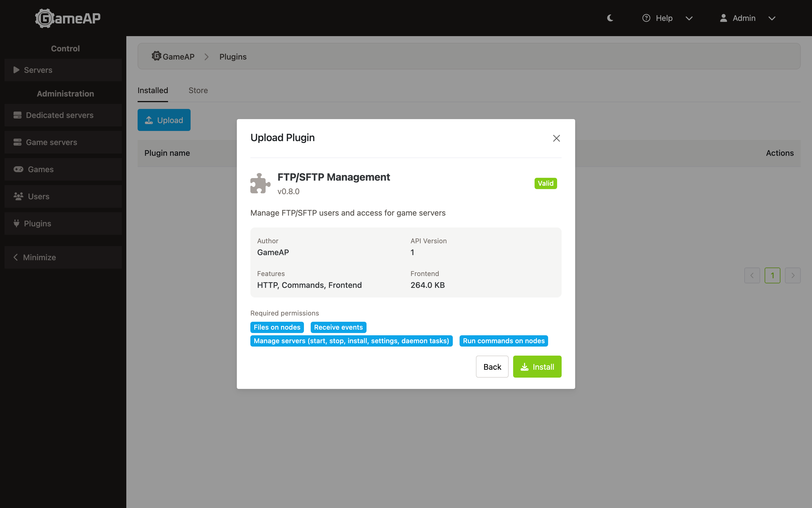Click the blue Upload button
Viewport: 812px width, 508px height.
pyautogui.click(x=164, y=120)
